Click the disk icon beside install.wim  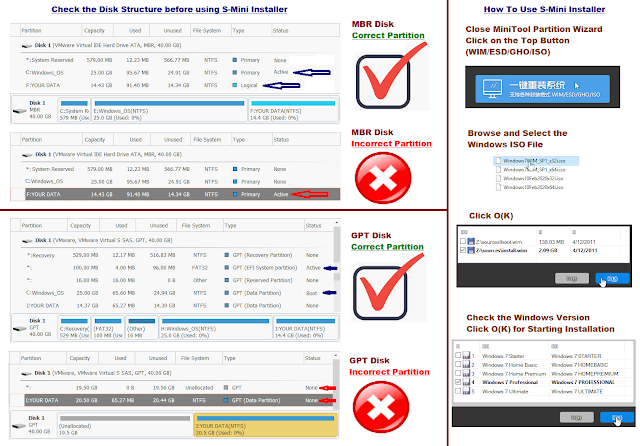coord(471,250)
